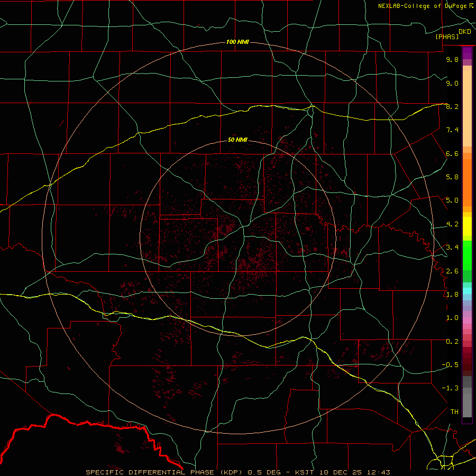
Task: Select the 3.4 scale value
Action: click(x=452, y=248)
